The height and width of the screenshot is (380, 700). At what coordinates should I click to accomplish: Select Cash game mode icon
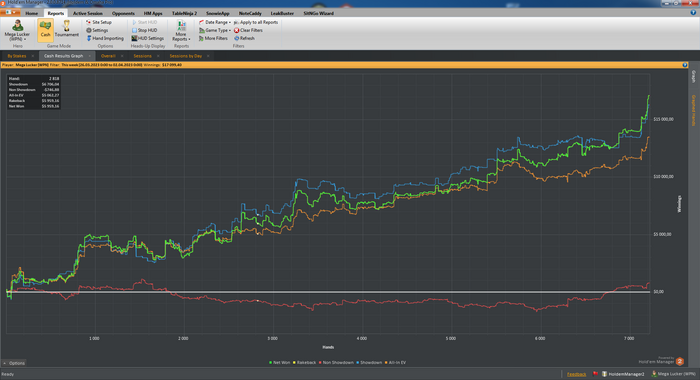pos(46,30)
